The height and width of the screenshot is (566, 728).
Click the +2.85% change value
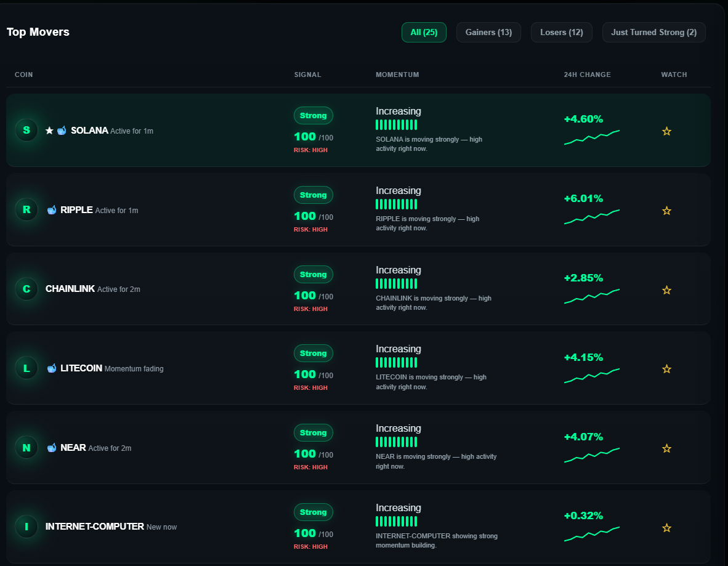point(584,278)
